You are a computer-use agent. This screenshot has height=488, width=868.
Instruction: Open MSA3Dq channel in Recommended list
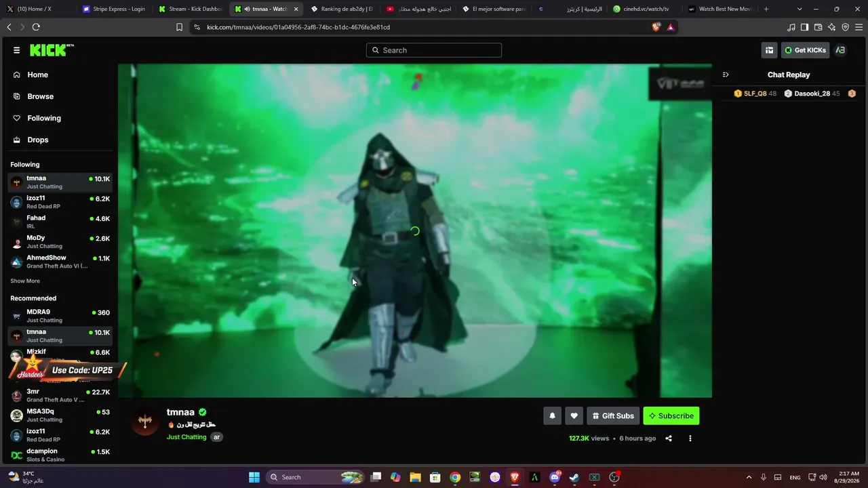(60, 415)
